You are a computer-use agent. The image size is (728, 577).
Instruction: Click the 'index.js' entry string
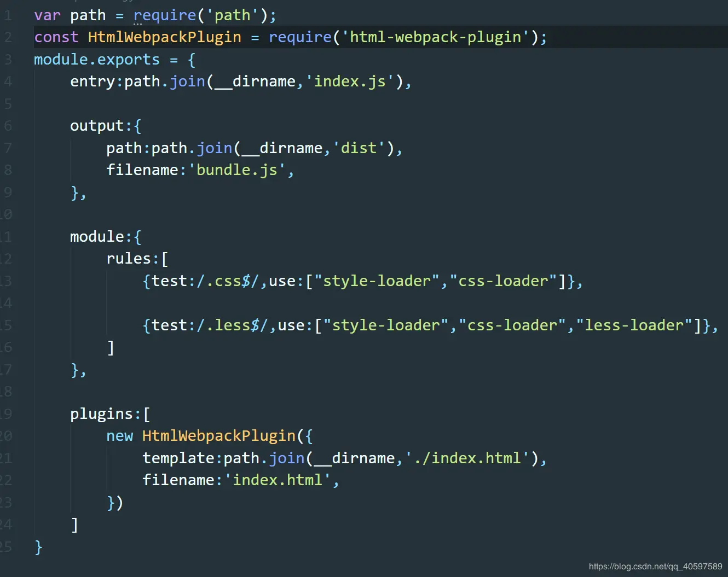pos(350,81)
